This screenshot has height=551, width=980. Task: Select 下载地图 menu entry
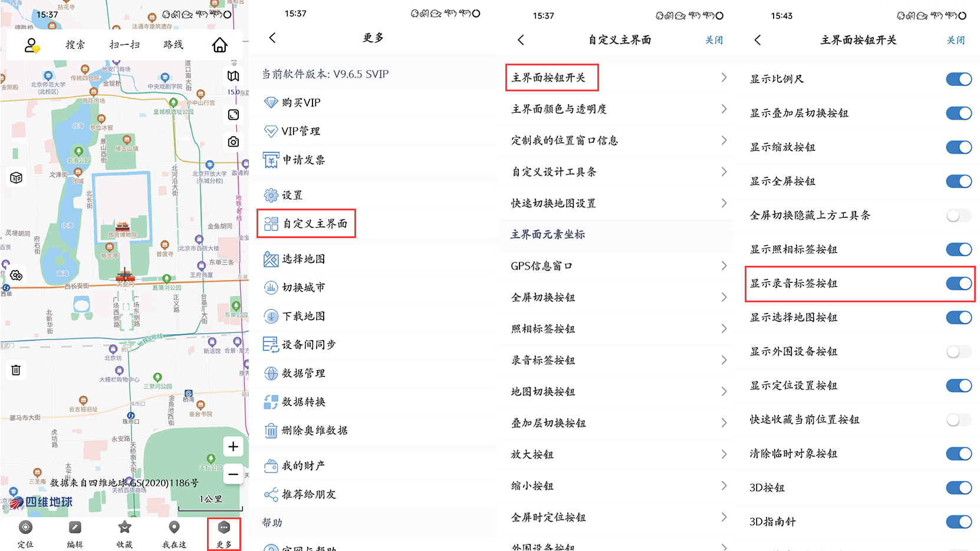tap(303, 316)
